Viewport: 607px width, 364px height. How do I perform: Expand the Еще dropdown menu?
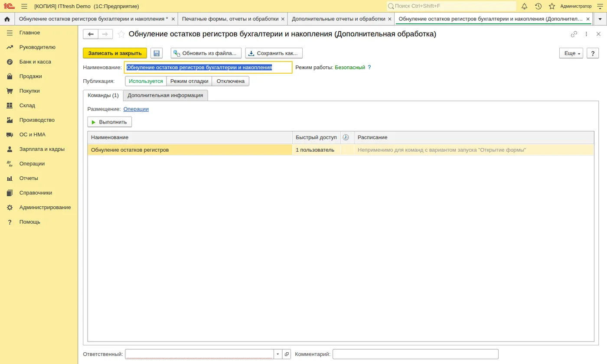pos(571,53)
